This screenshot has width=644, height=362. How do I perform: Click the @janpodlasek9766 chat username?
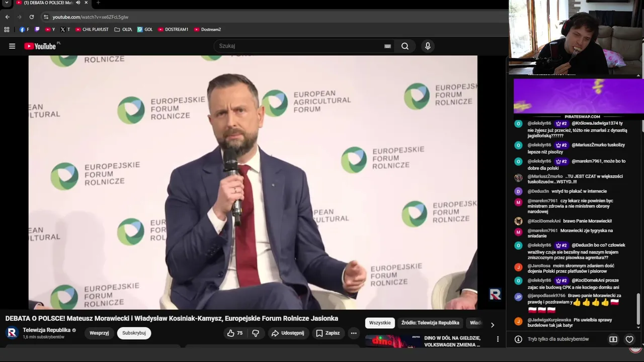coord(546,296)
